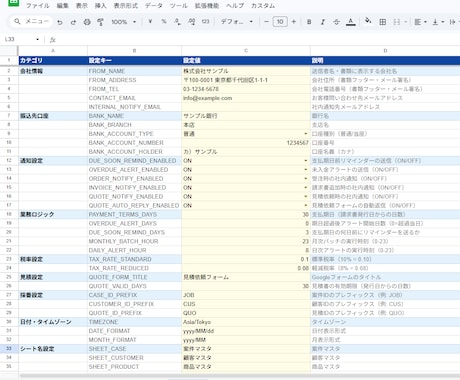The width and height of the screenshot is (460, 380).
Task: Format as currency with yen icon
Action: pyautogui.click(x=150, y=22)
